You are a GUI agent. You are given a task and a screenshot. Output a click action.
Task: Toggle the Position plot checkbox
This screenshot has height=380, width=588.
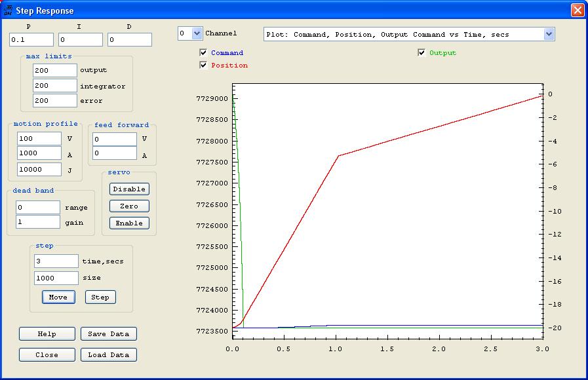[203, 65]
